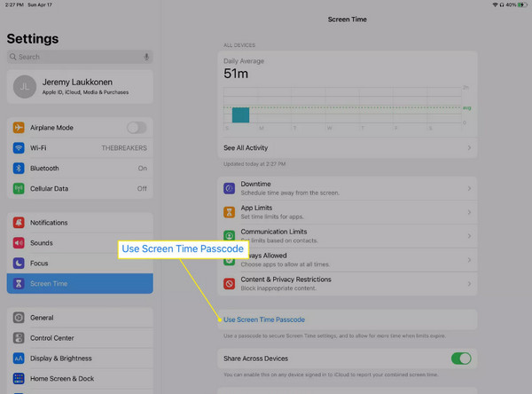Screen dimensions: 532x394
Task: Tap the Content & Privacy Restrictions icon
Action: pos(230,284)
